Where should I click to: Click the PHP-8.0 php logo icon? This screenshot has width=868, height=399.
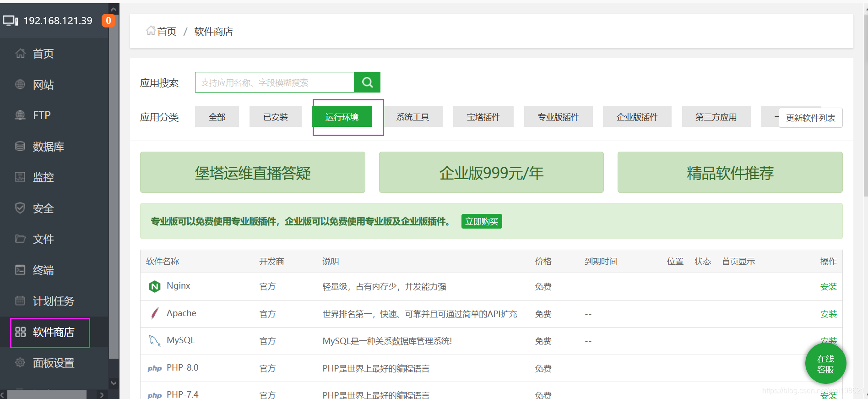(155, 368)
